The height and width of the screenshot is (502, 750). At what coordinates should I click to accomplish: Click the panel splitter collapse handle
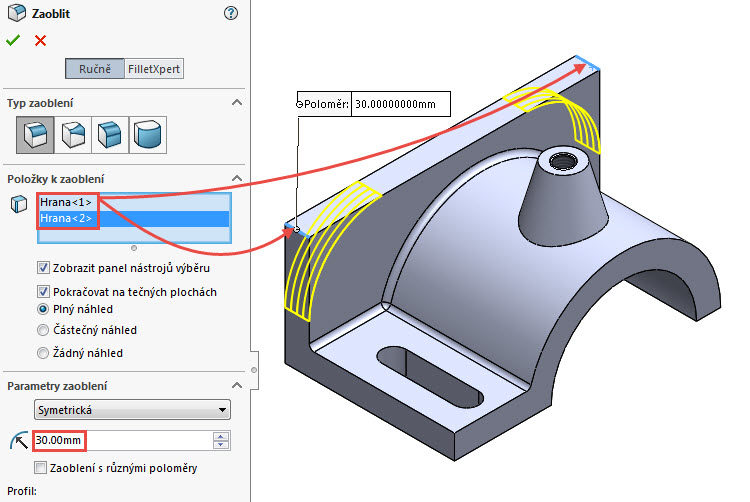(x=254, y=370)
